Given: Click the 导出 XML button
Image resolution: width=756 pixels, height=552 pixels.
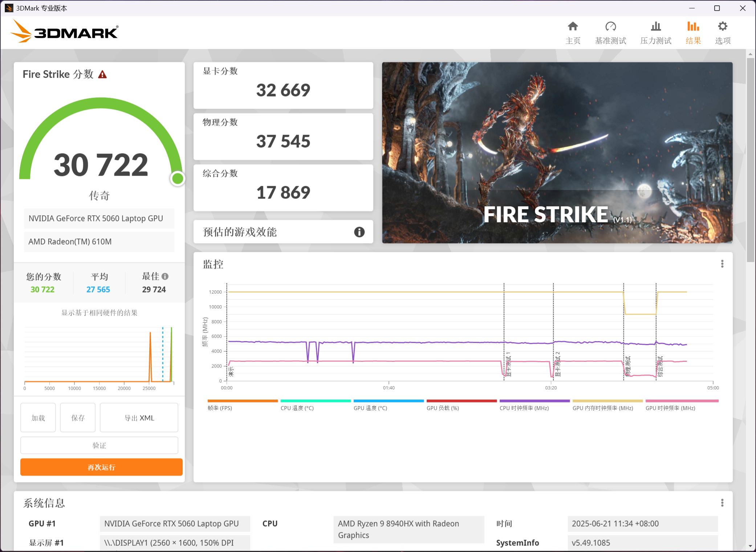Looking at the screenshot, I should coord(139,418).
